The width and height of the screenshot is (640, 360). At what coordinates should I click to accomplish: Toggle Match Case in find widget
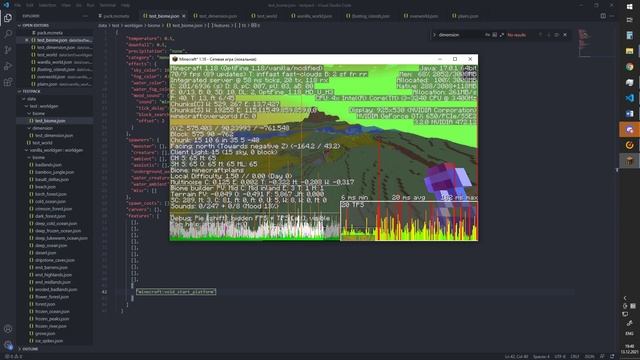pos(487,35)
